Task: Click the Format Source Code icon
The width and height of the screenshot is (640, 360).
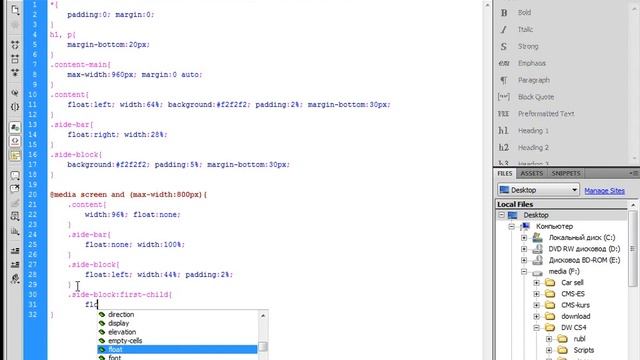Action: (15, 279)
